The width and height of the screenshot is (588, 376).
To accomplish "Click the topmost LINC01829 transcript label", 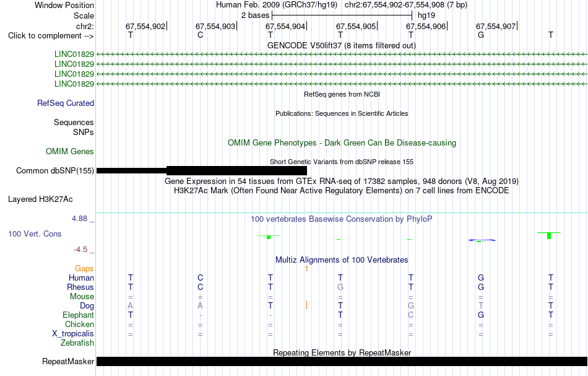I will pyautogui.click(x=74, y=55).
